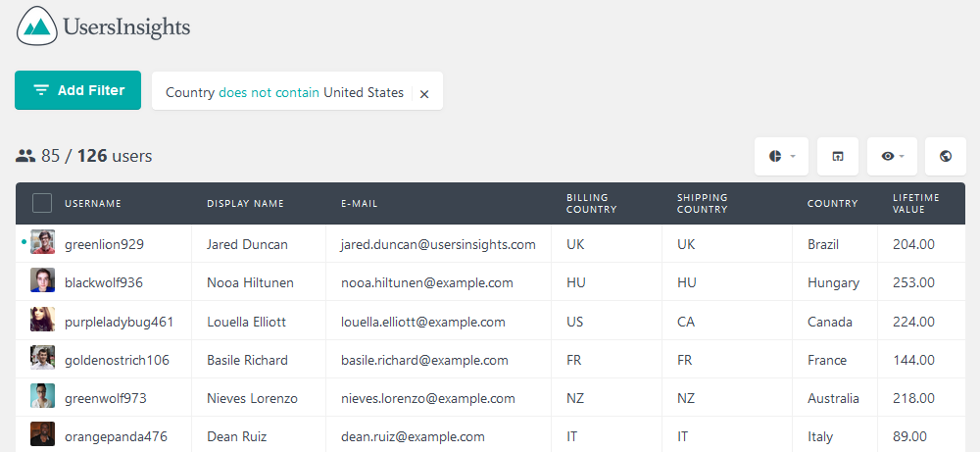
Task: Sort by Username column header
Action: coord(93,203)
